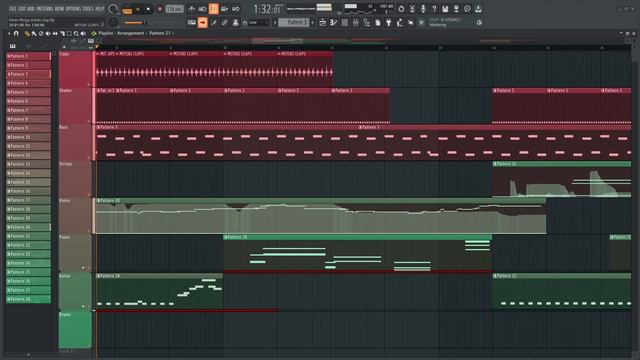This screenshot has height=360, width=640.
Task: Toggle loop recording icon
Action: coord(236,9)
